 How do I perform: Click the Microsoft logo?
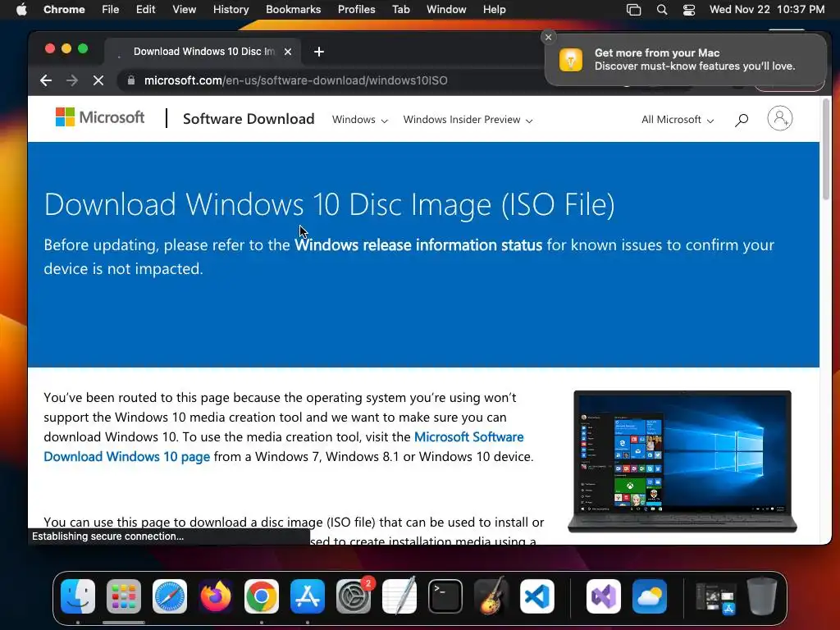100,117
